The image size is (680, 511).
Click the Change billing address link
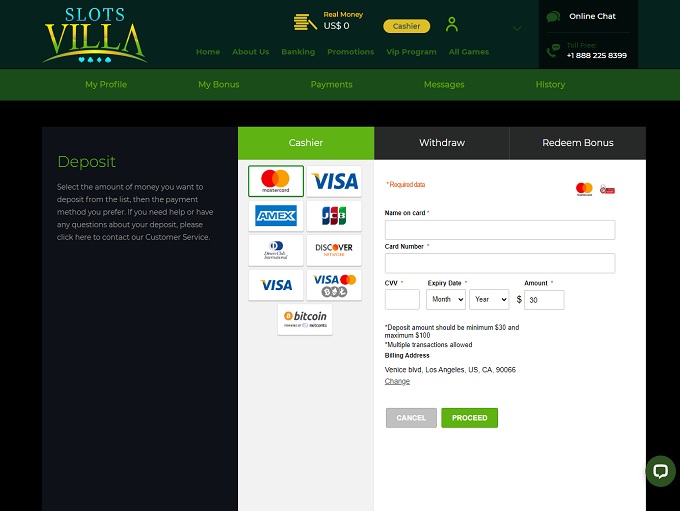tap(397, 381)
